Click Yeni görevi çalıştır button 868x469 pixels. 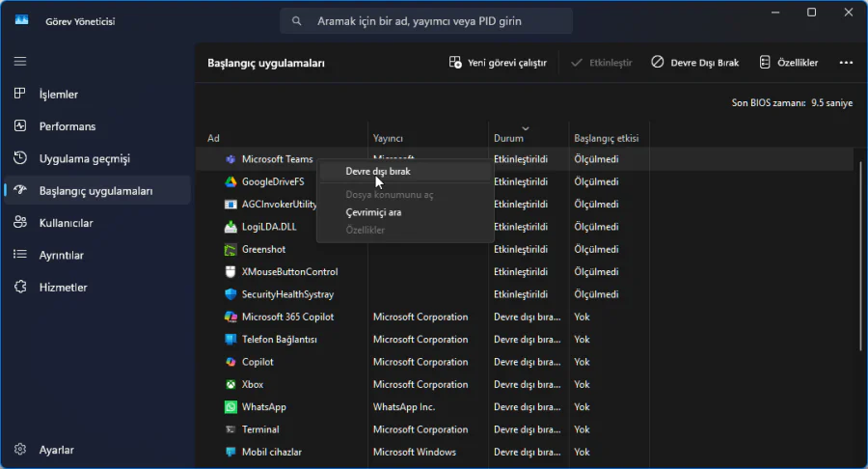pyautogui.click(x=498, y=63)
